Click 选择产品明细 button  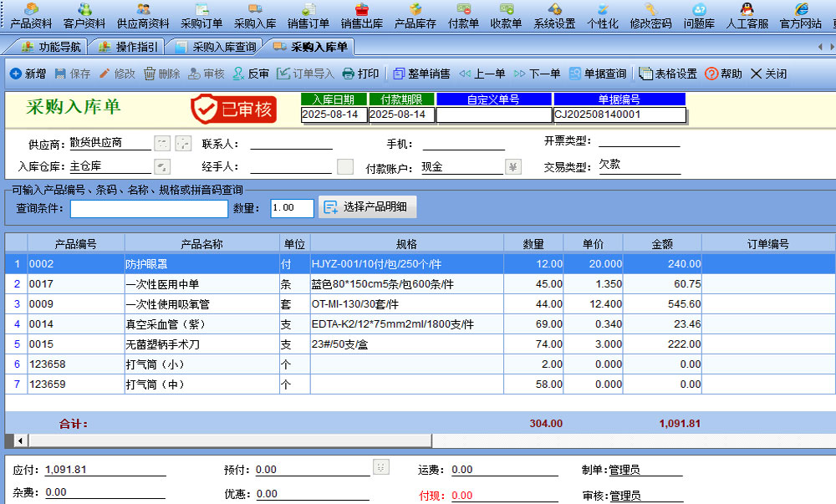pos(367,207)
